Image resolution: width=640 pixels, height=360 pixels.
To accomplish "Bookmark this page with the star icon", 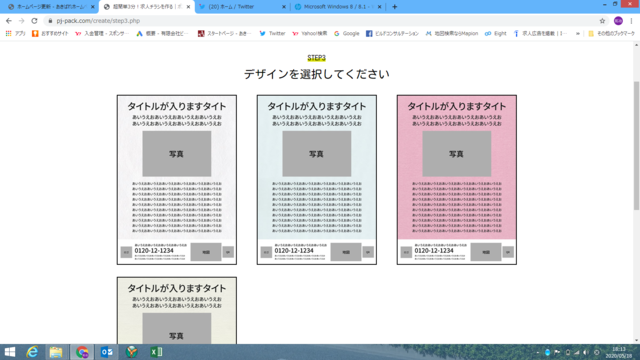I will pyautogui.click(x=602, y=21).
